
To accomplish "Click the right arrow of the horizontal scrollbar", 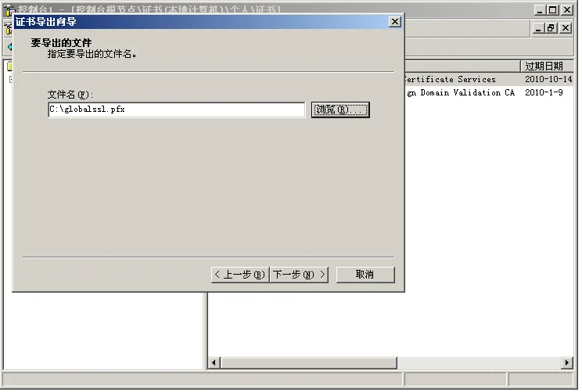I will [567, 362].
